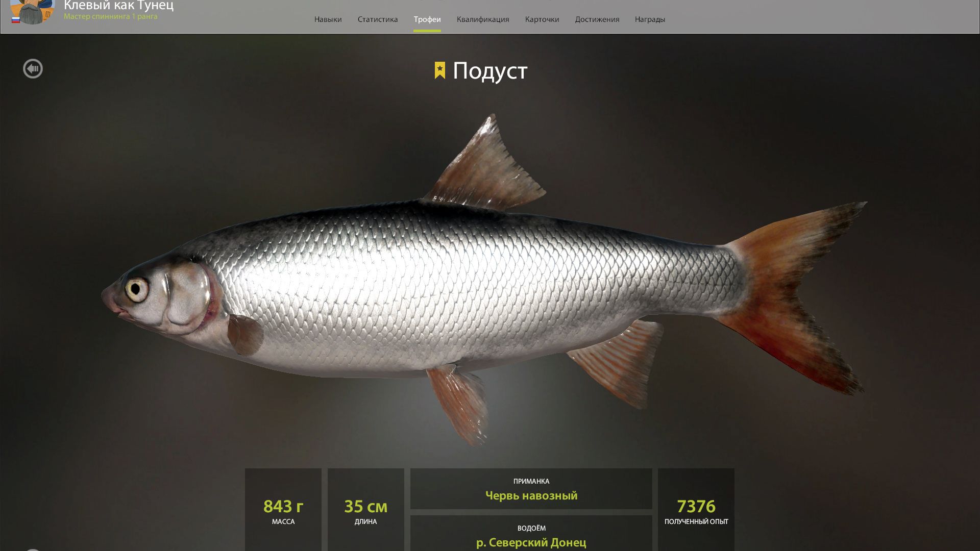Open the Квалификация tab
This screenshot has height=551, width=980.
483,19
